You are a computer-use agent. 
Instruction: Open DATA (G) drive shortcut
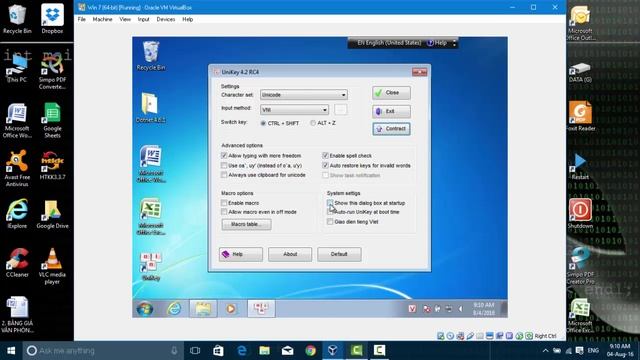(580, 73)
